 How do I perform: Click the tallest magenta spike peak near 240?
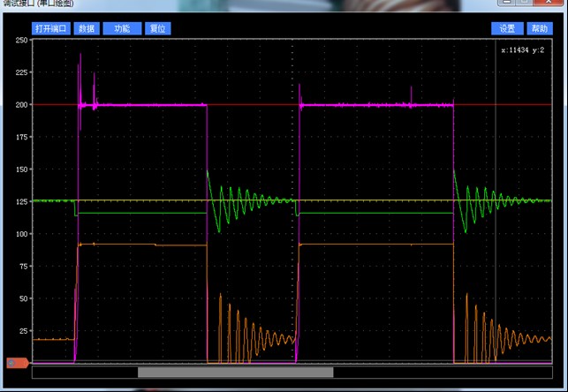pos(80,54)
